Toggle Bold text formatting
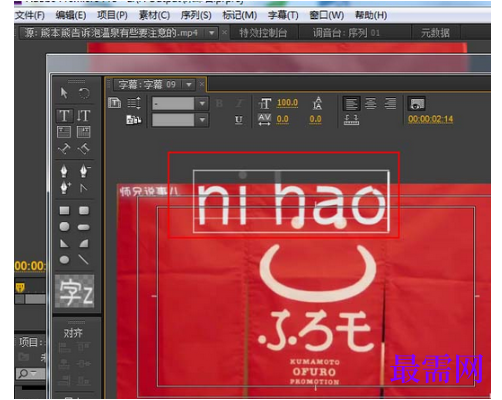The height and width of the screenshot is (400, 502). [219, 104]
